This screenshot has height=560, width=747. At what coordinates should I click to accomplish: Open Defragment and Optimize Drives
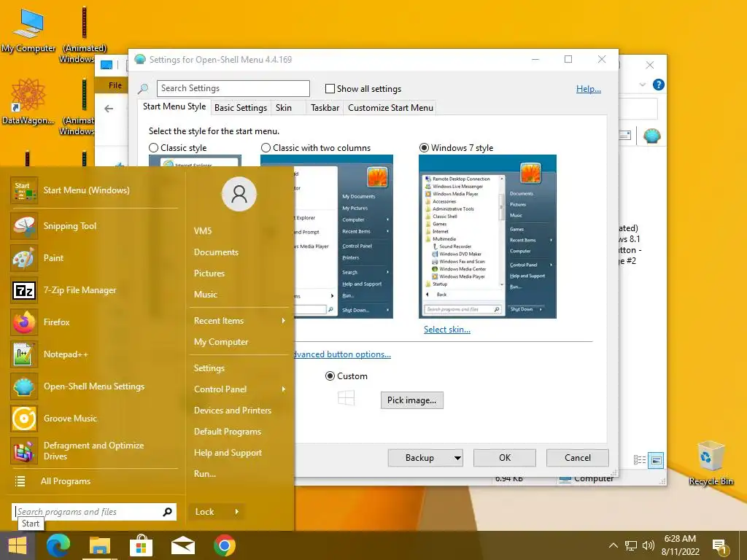coord(94,451)
